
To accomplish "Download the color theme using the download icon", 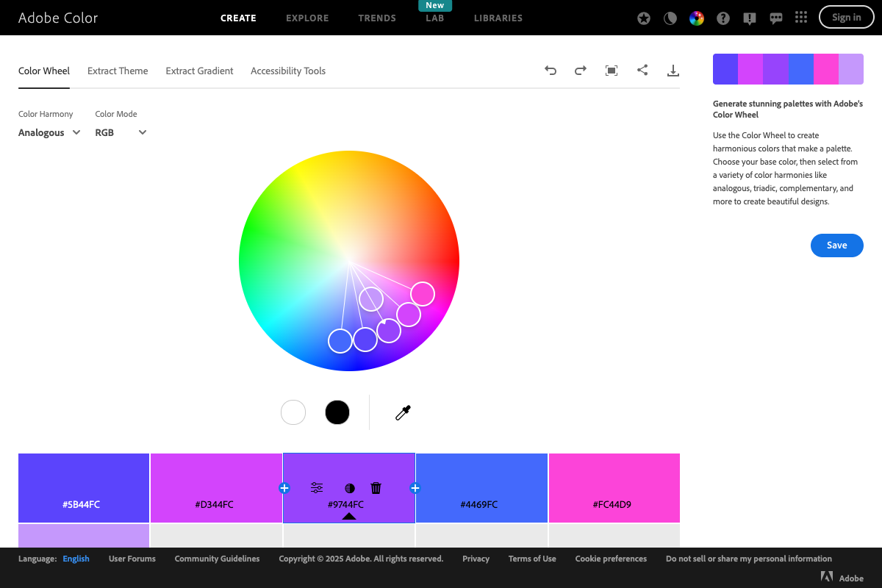I will [x=673, y=70].
